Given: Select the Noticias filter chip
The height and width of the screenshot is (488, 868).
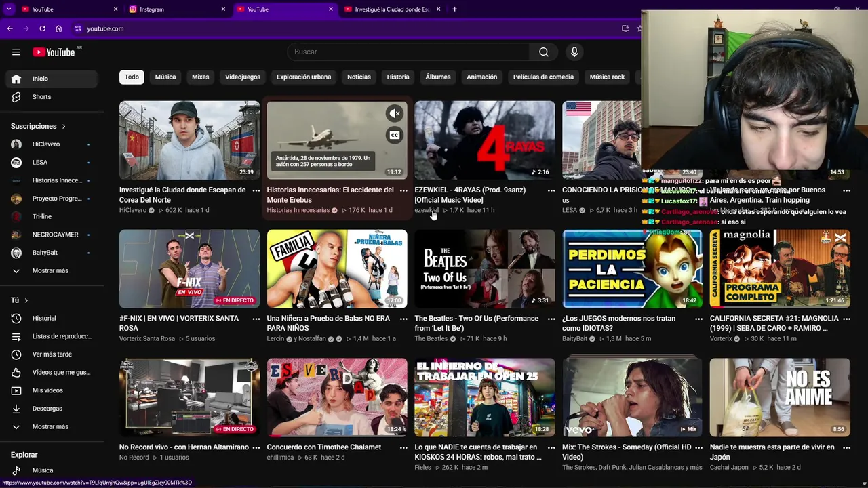Looking at the screenshot, I should [x=359, y=77].
